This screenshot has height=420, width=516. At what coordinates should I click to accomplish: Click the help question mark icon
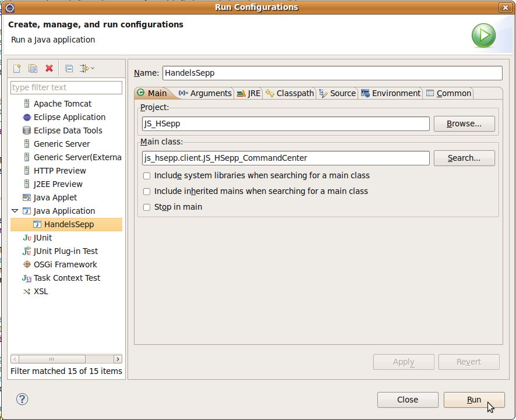[x=22, y=399]
